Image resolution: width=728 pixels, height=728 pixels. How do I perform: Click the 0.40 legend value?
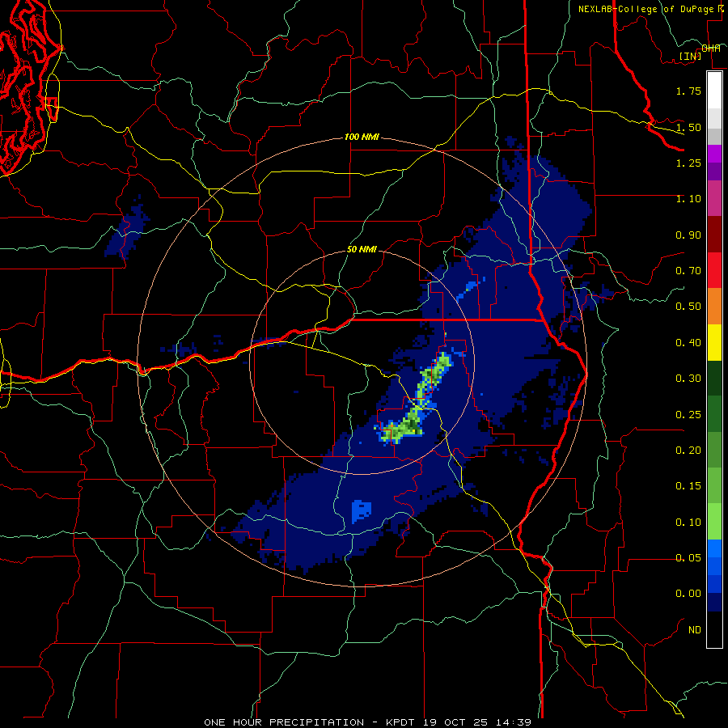coord(688,343)
